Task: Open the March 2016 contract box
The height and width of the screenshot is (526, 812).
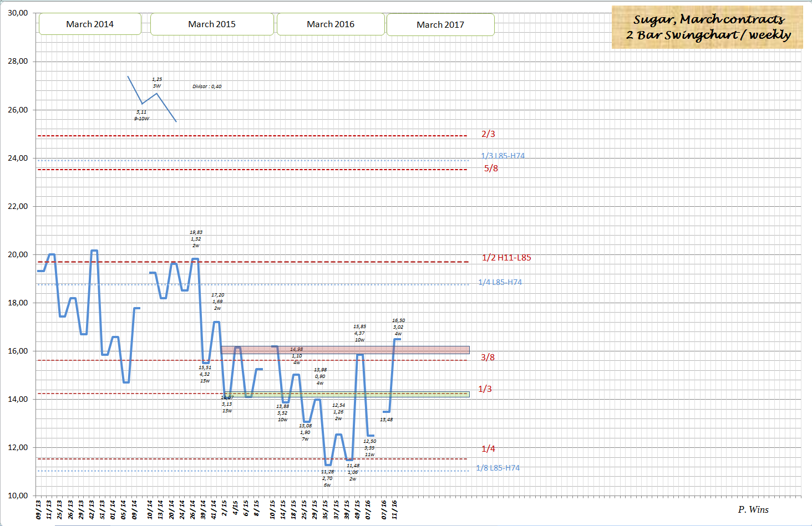Action: tap(331, 24)
